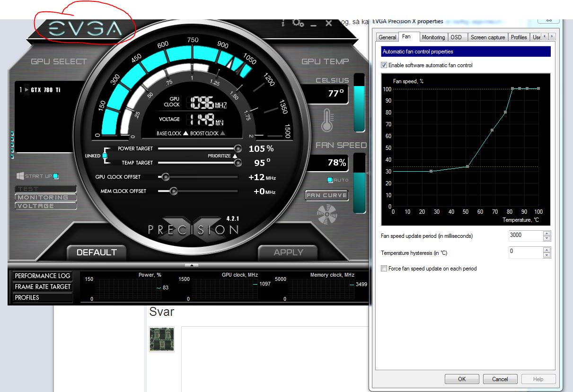Click the Mem Clock Offset slider knob
The image size is (573, 392).
tap(173, 191)
